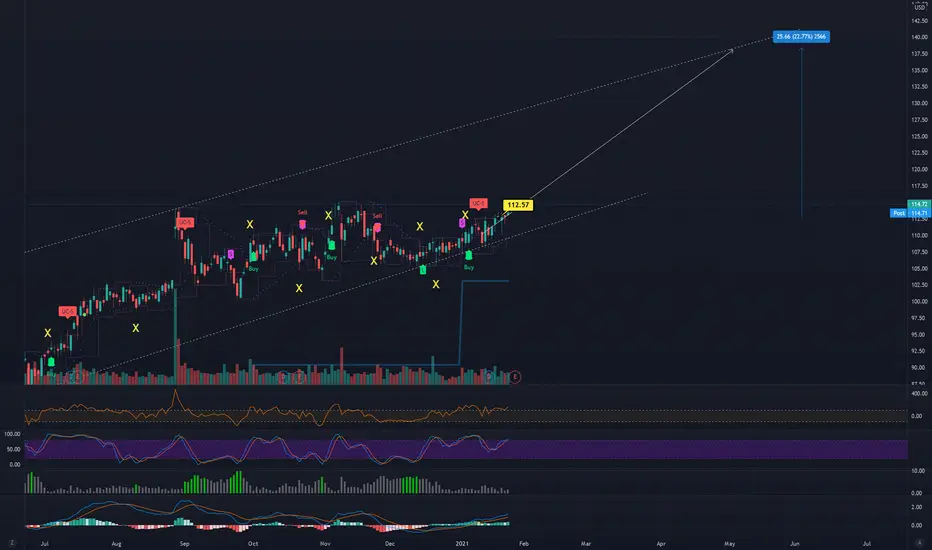Click the Apr label on time axis
The width and height of the screenshot is (932, 550).
click(x=661, y=543)
